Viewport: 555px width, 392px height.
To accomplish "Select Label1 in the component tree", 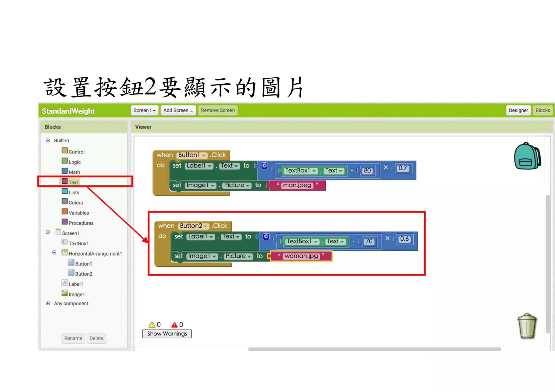I will (76, 284).
